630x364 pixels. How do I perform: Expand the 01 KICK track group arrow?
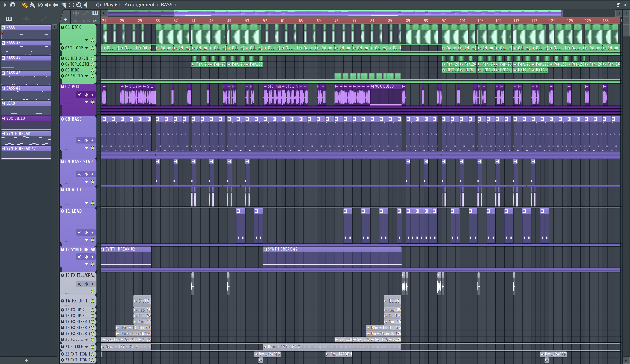(87, 40)
